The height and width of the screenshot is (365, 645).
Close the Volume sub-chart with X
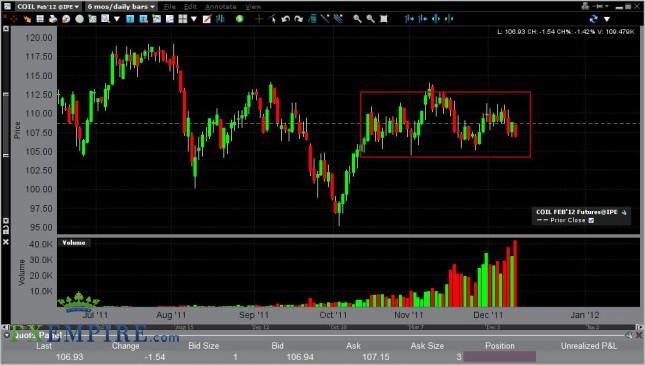coord(6,242)
